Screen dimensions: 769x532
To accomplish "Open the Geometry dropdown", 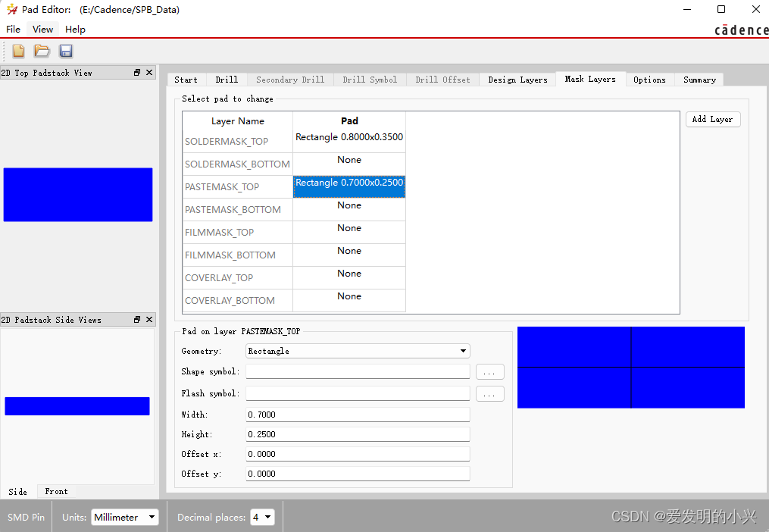I will point(358,351).
